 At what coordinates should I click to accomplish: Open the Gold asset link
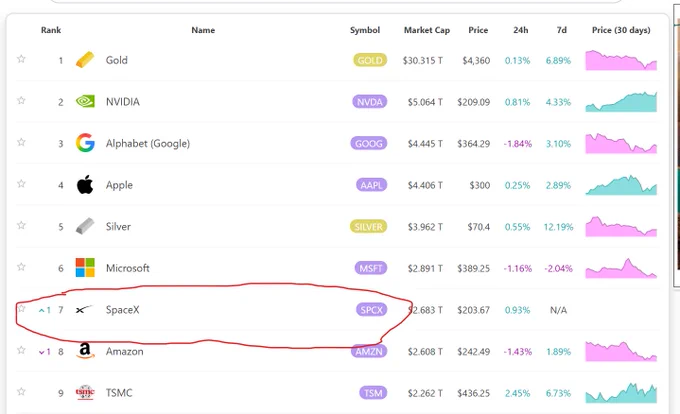[117, 60]
